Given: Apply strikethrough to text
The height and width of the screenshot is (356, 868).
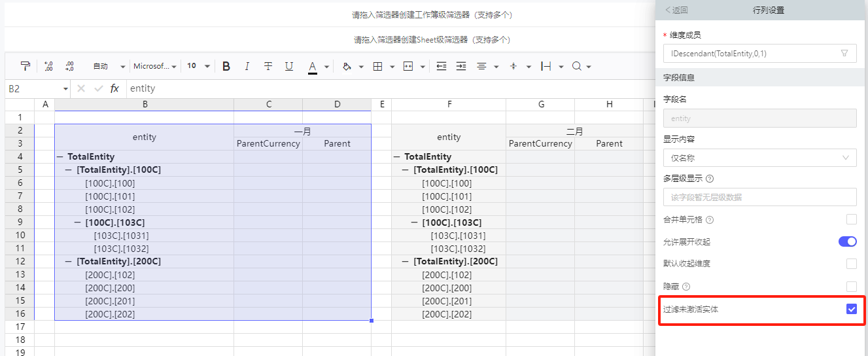Looking at the screenshot, I should tap(268, 66).
